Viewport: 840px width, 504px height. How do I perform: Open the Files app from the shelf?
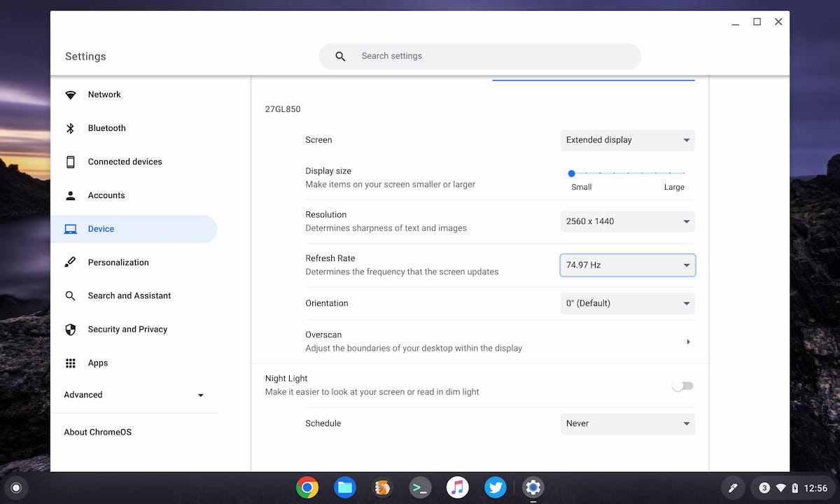(x=345, y=487)
